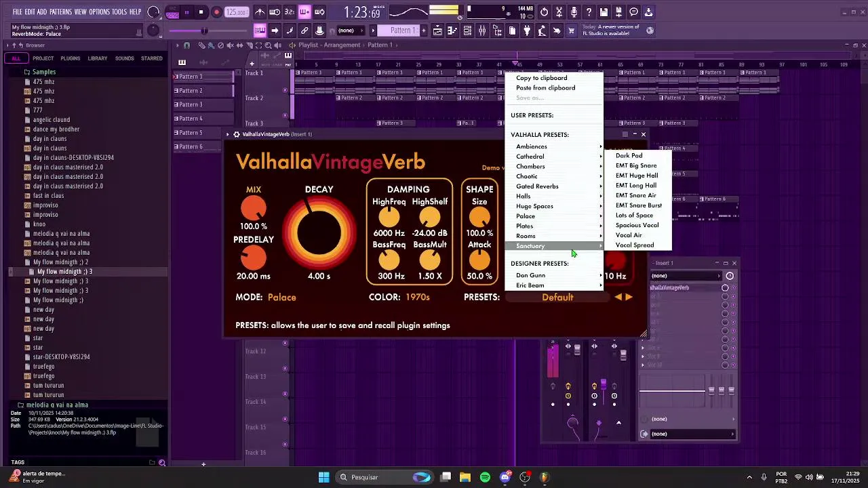The width and height of the screenshot is (868, 488).
Task: Expand Gated Reverbs preset submenu
Action: 554,186
